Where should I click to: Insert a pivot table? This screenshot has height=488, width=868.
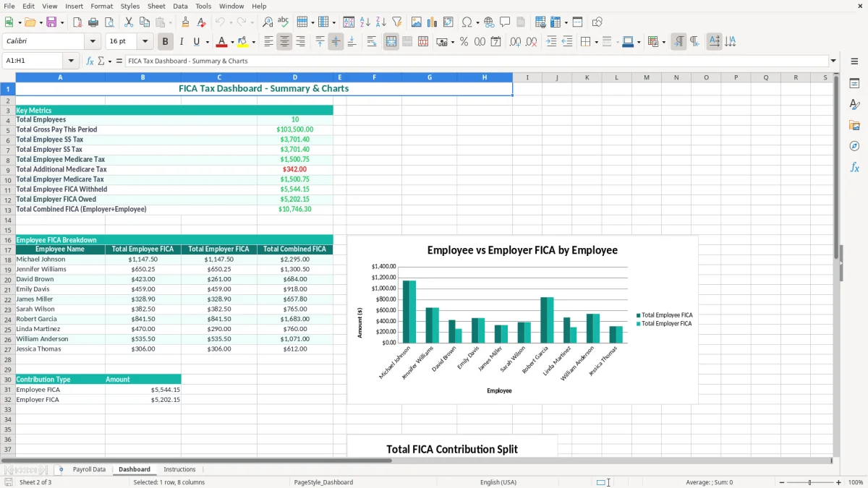point(448,22)
